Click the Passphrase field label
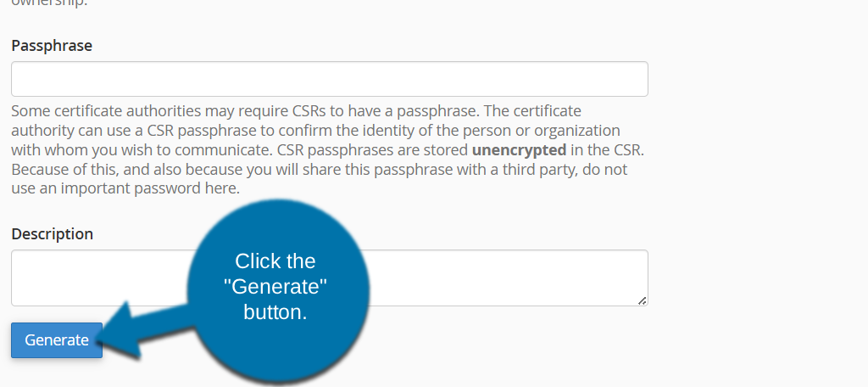 click(x=52, y=45)
